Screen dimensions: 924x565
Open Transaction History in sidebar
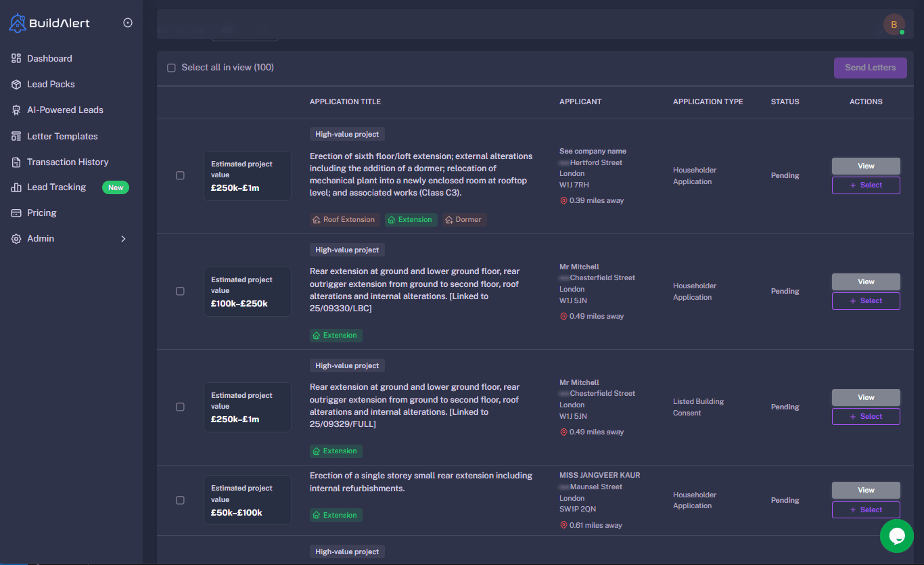coord(67,162)
